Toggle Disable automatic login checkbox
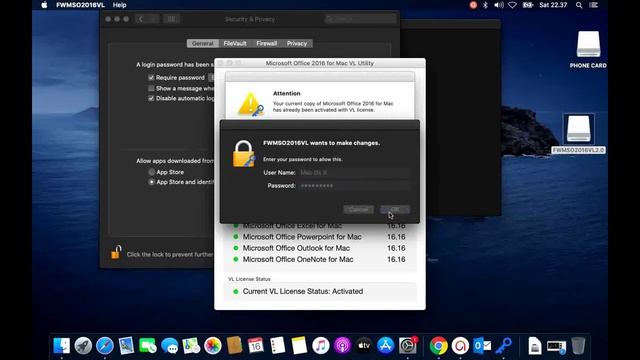This screenshot has height=360, width=640. tap(151, 98)
